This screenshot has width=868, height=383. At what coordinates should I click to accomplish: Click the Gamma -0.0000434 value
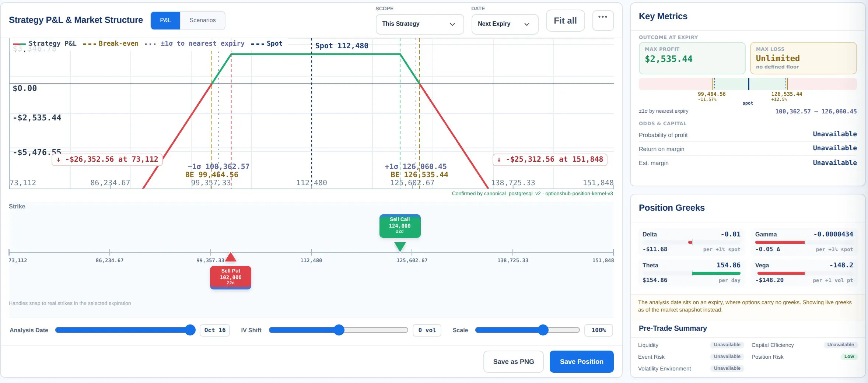[x=833, y=234]
